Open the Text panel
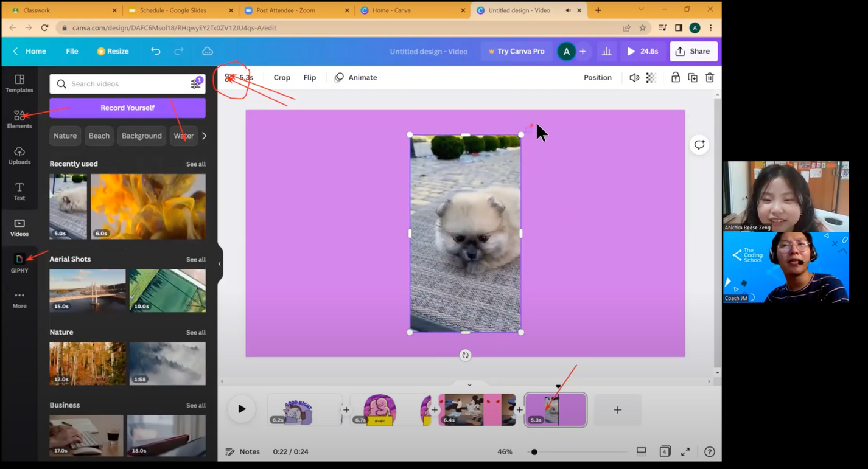The width and height of the screenshot is (868, 469). point(19,192)
